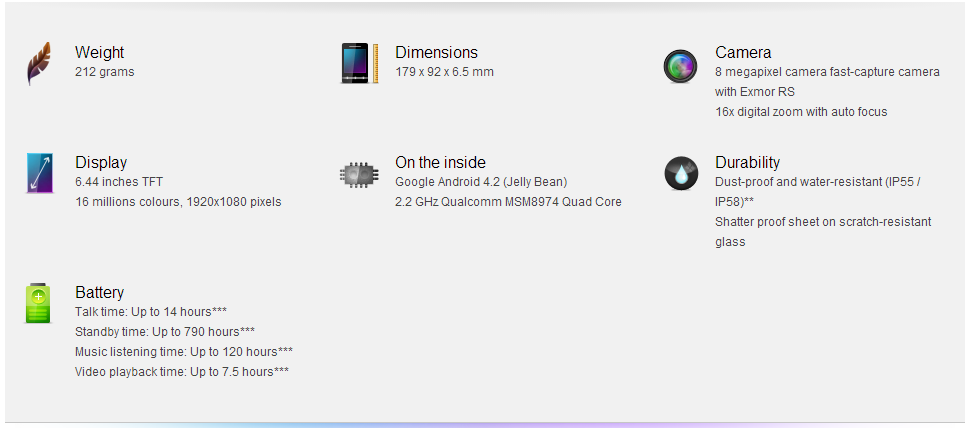Select the Dimensions heading
This screenshot has height=428, width=970.
436,52
